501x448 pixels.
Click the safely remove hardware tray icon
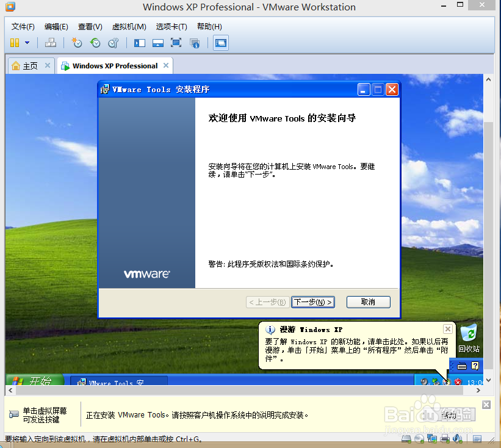(436, 381)
